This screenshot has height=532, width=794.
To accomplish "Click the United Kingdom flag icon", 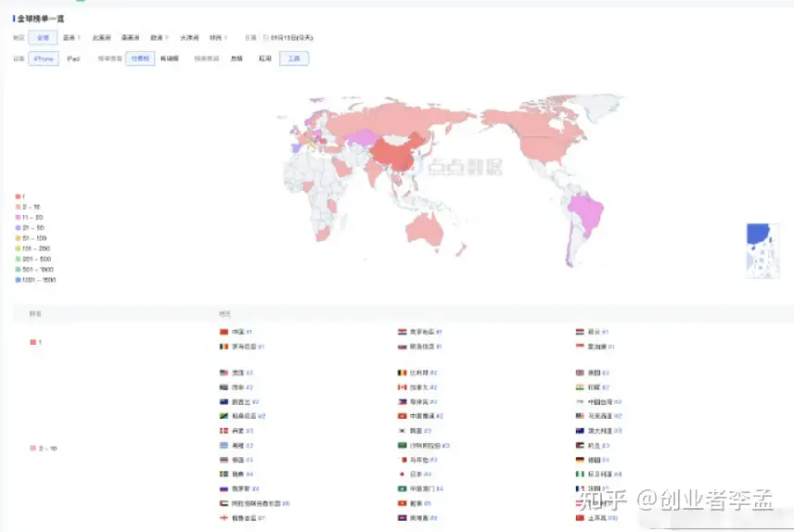I will (580, 373).
